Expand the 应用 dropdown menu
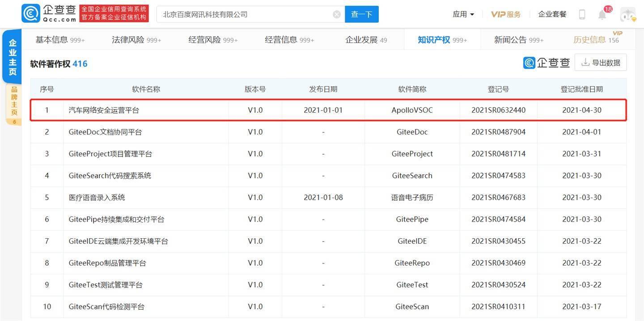Image resolution: width=644 pixels, height=321 pixels. 463,14
